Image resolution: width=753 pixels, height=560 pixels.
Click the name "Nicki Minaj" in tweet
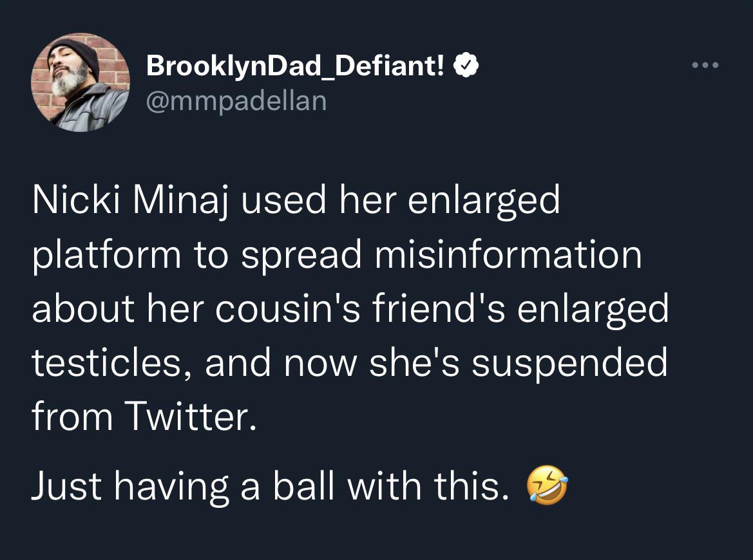[x=128, y=201]
